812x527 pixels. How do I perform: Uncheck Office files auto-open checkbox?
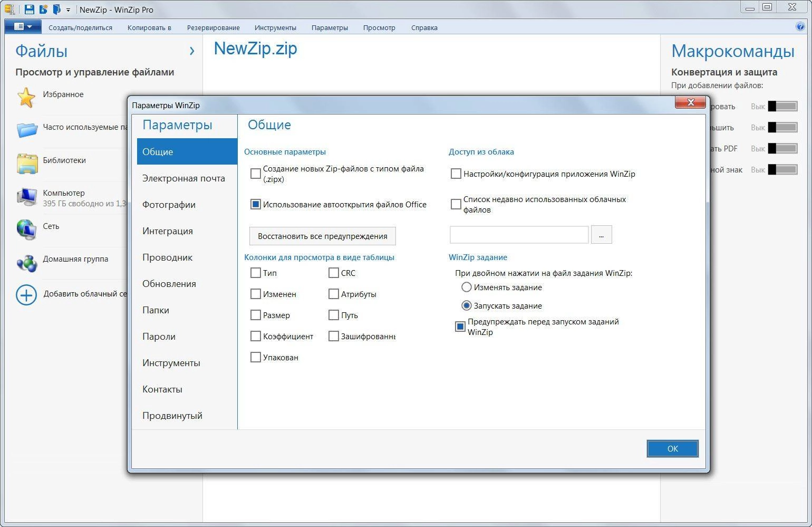[x=256, y=204]
